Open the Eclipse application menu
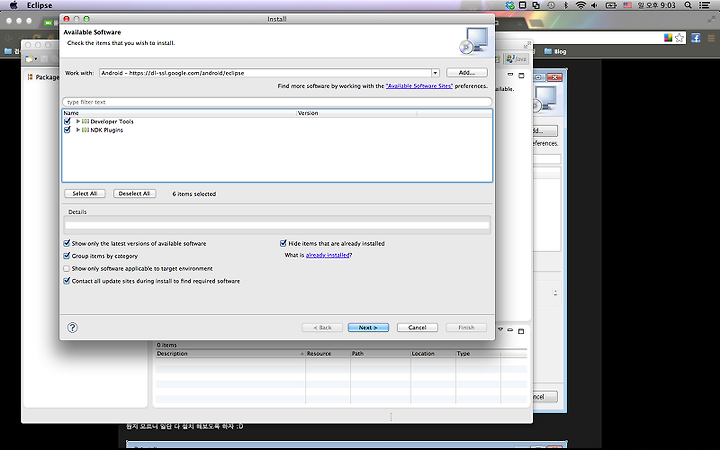This screenshot has height=450, width=720. pos(39,6)
